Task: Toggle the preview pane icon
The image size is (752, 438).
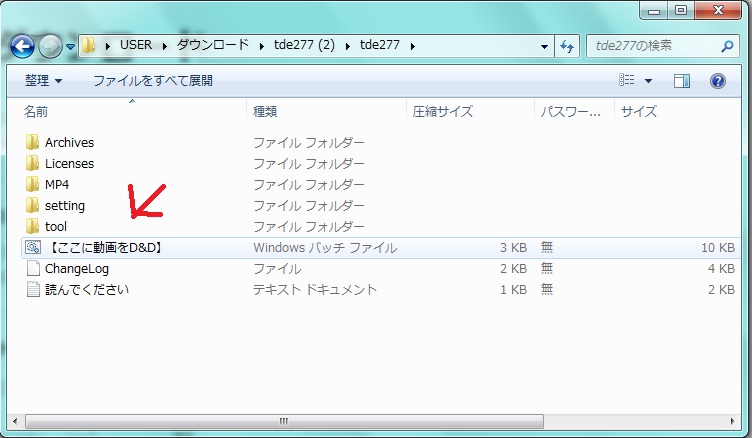Action: tap(682, 81)
